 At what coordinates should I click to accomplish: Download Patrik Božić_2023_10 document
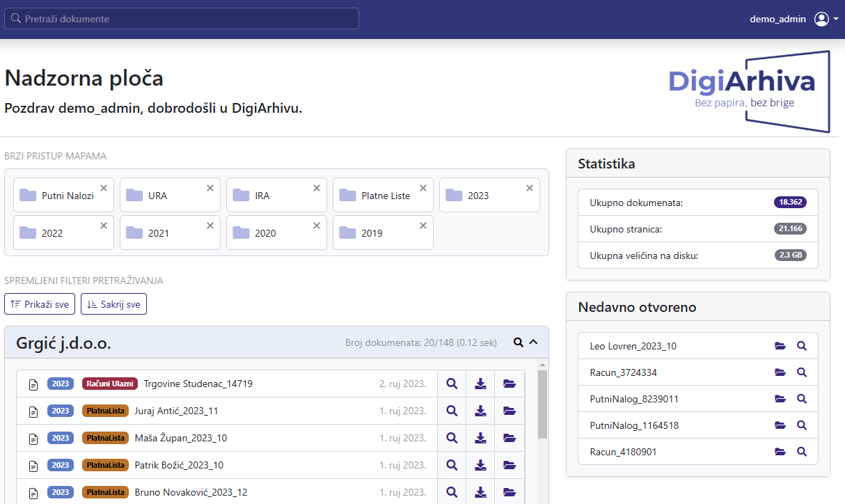(480, 465)
